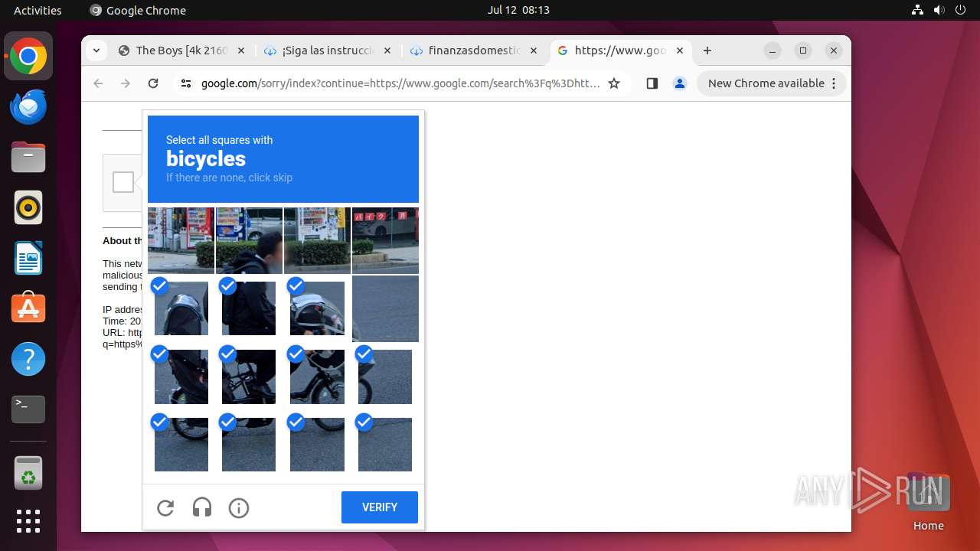Close the finanzasdomestic tab

pos(534,51)
